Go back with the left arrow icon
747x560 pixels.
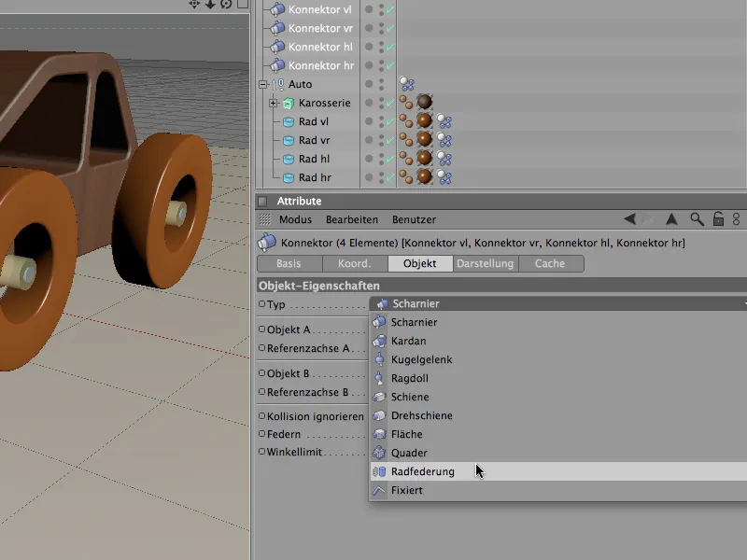pyautogui.click(x=629, y=219)
